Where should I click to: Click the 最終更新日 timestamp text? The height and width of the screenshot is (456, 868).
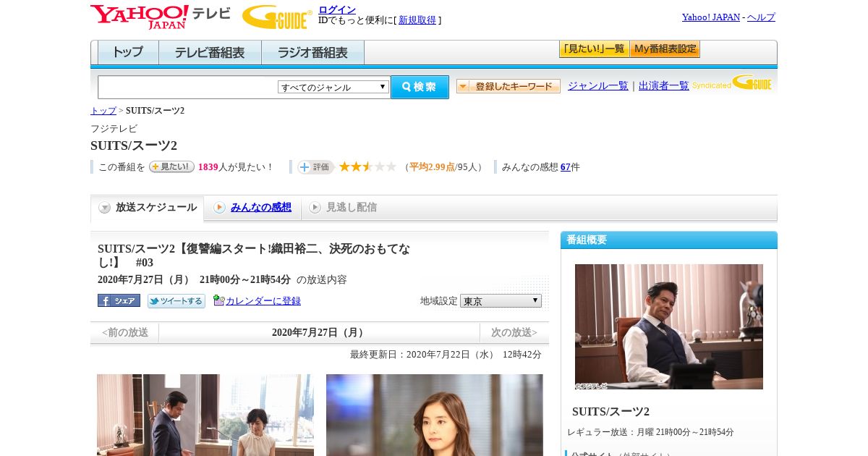(x=446, y=354)
